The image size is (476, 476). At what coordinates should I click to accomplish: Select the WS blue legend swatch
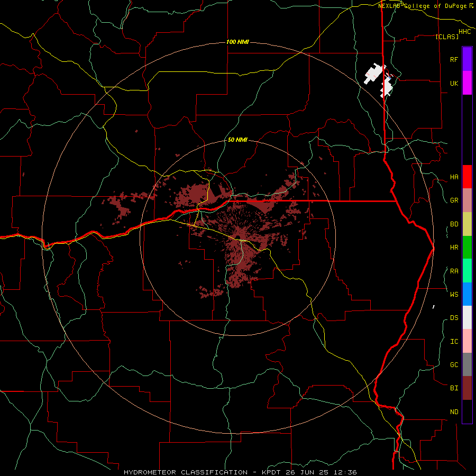tap(467, 294)
